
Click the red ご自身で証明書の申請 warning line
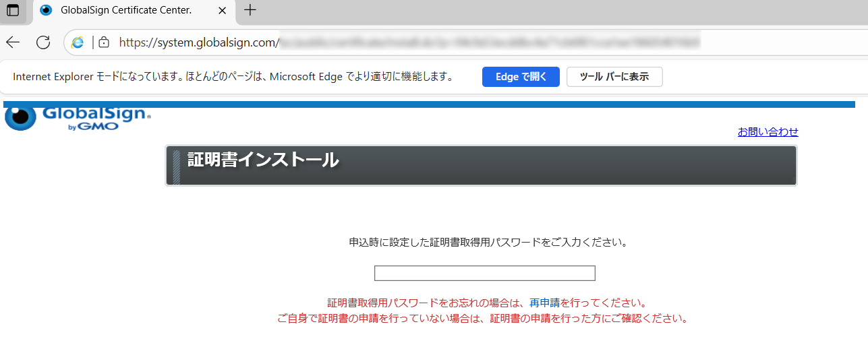pyautogui.click(x=483, y=319)
